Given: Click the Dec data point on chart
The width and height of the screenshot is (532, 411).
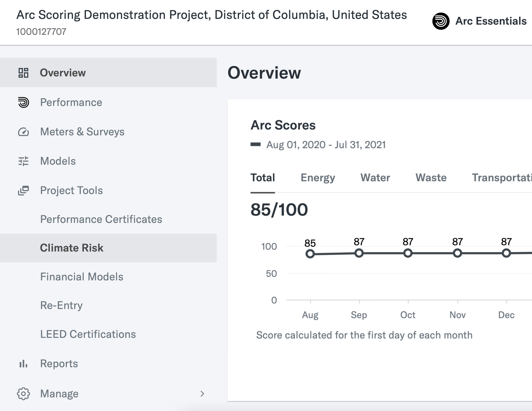Looking at the screenshot, I should coord(506,253).
